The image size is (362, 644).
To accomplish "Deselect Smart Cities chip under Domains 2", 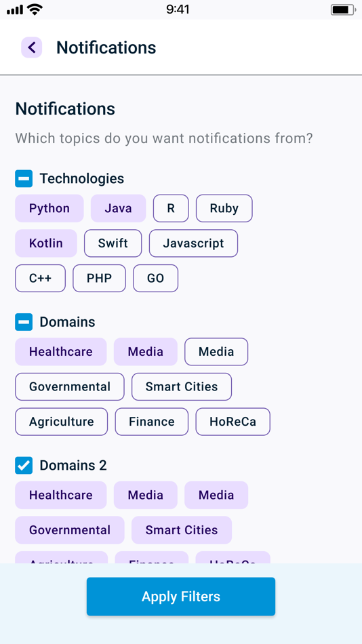I will tap(182, 530).
